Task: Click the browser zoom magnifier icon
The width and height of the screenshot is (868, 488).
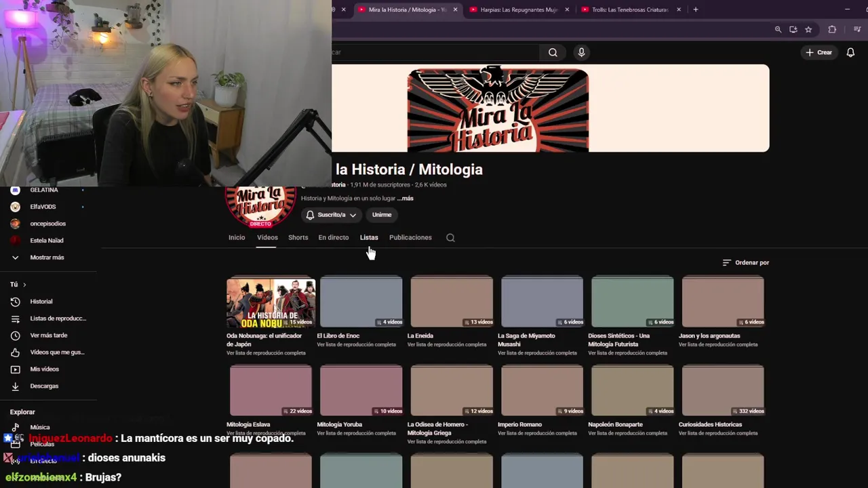Action: pos(778,29)
